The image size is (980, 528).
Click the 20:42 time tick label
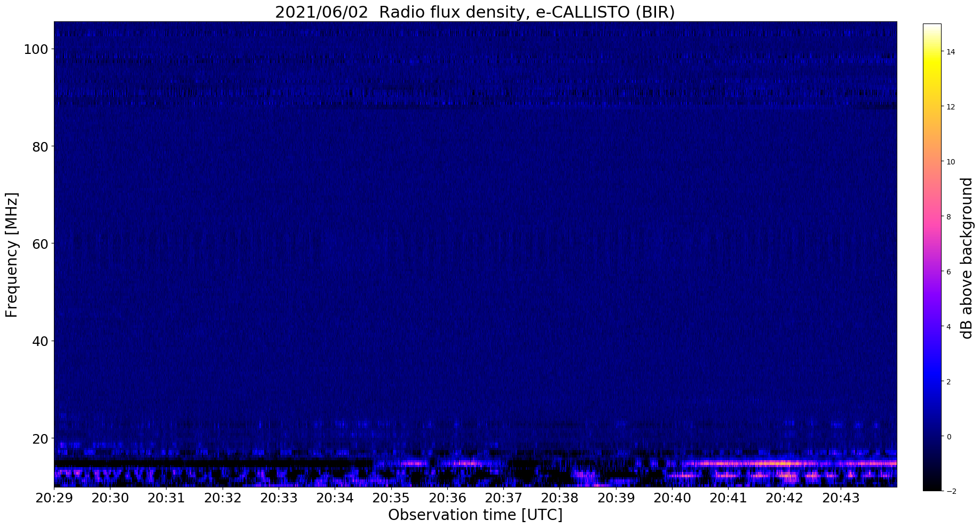pos(785,498)
